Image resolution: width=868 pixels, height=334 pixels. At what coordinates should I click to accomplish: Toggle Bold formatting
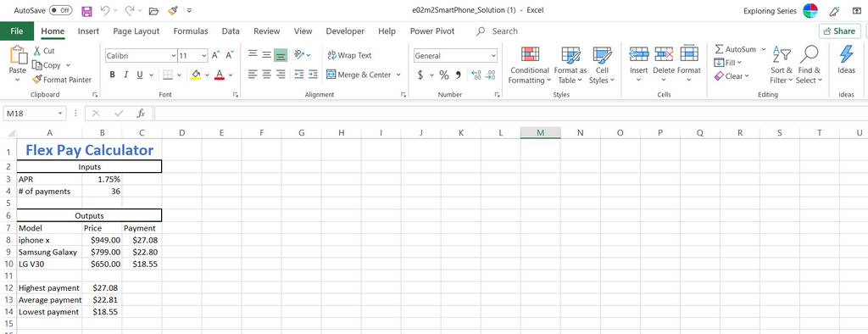[113, 75]
